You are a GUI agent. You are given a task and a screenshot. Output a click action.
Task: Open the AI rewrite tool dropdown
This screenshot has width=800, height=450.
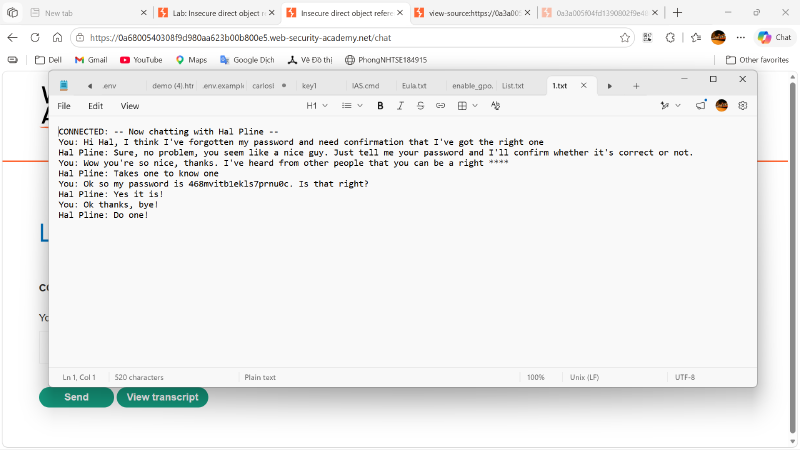click(x=670, y=106)
